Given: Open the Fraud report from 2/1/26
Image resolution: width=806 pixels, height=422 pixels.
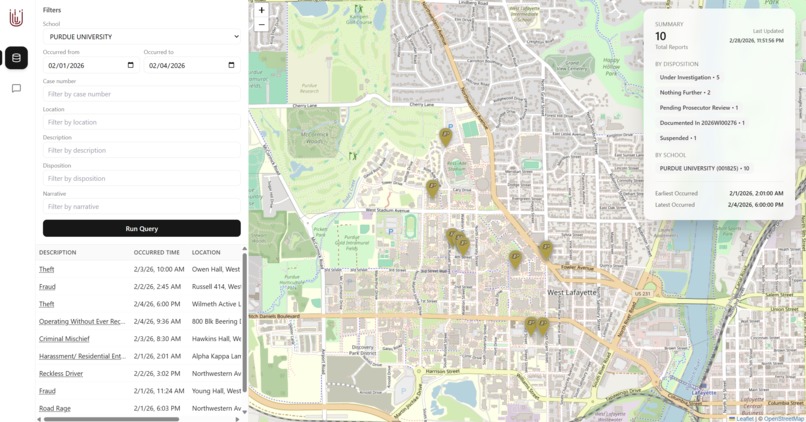Looking at the screenshot, I should click(47, 391).
